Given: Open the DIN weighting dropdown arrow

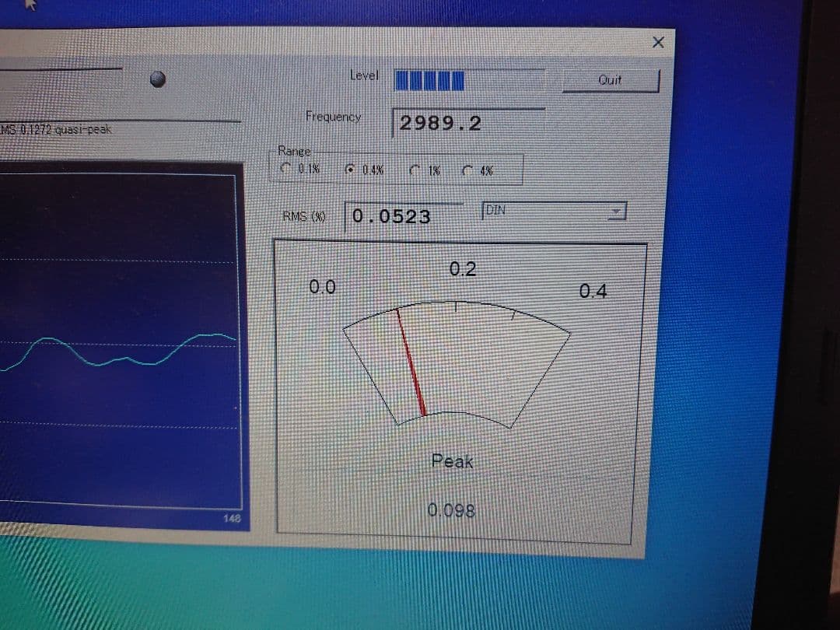Looking at the screenshot, I should point(617,211).
